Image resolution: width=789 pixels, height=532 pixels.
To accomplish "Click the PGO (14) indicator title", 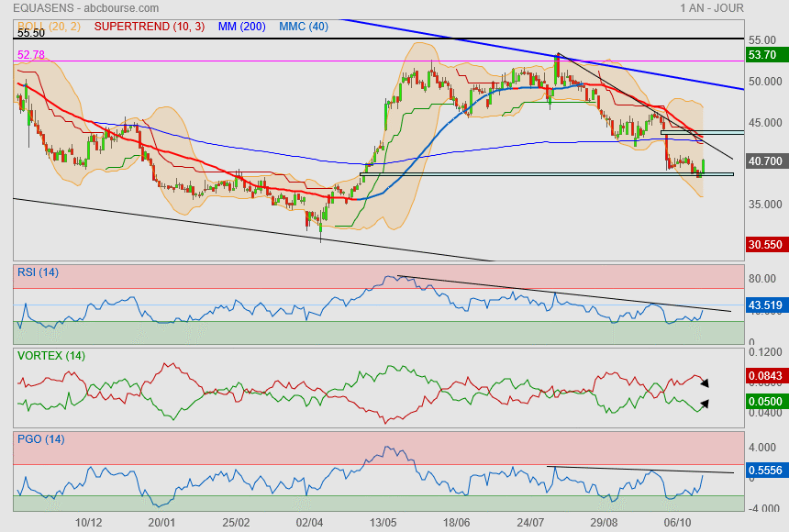I will (39, 438).
